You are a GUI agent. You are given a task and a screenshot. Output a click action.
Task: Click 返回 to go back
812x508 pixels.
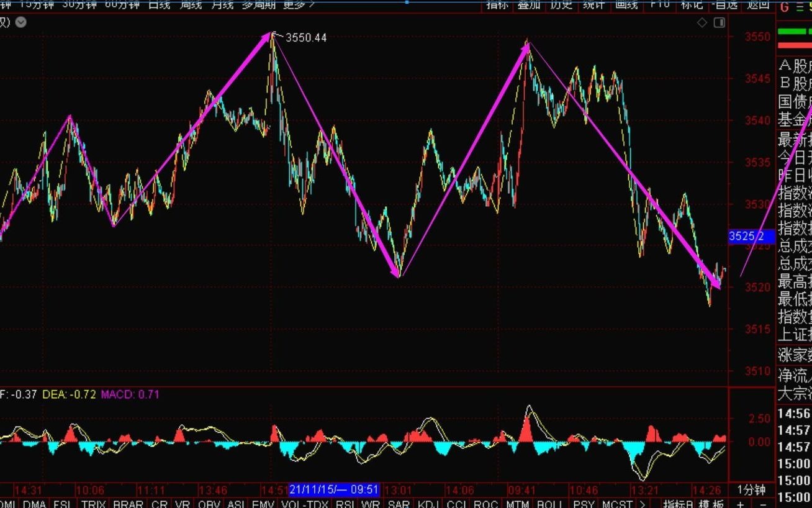coord(758,4)
